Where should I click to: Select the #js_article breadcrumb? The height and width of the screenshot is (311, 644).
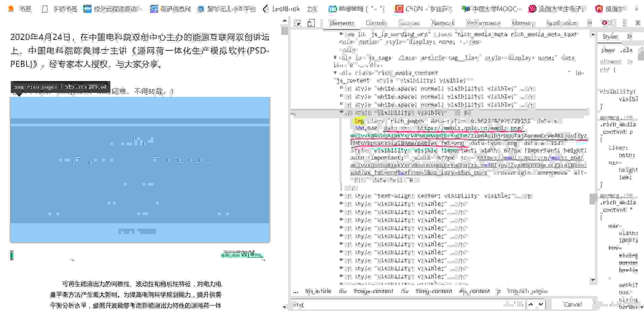318,291
